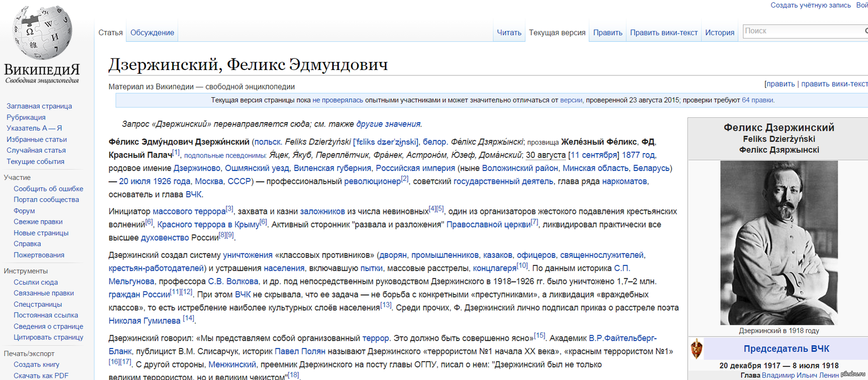Open "Заглавная страница" from the sidebar
The image size is (868, 380).
click(39, 106)
